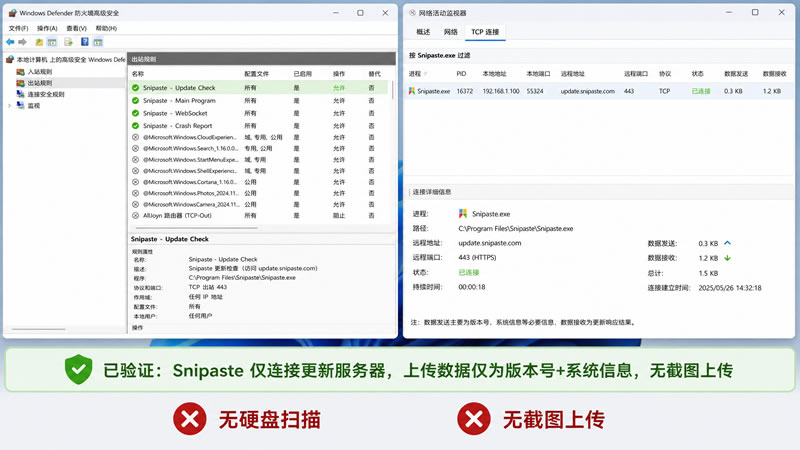
Task: Click the local port 55324 cell
Action: (535, 91)
